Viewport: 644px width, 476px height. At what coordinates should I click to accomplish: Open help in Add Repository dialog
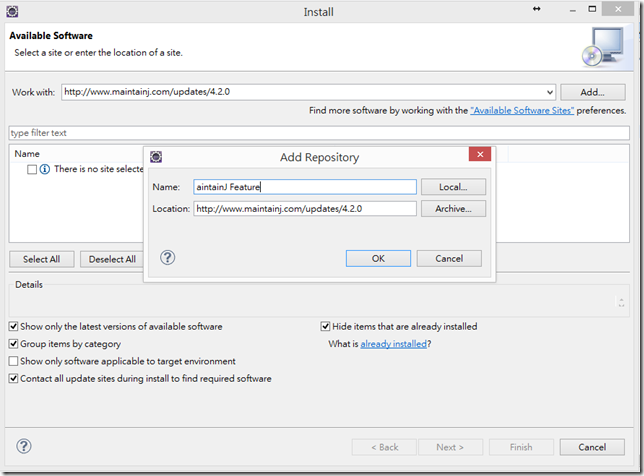tap(168, 258)
